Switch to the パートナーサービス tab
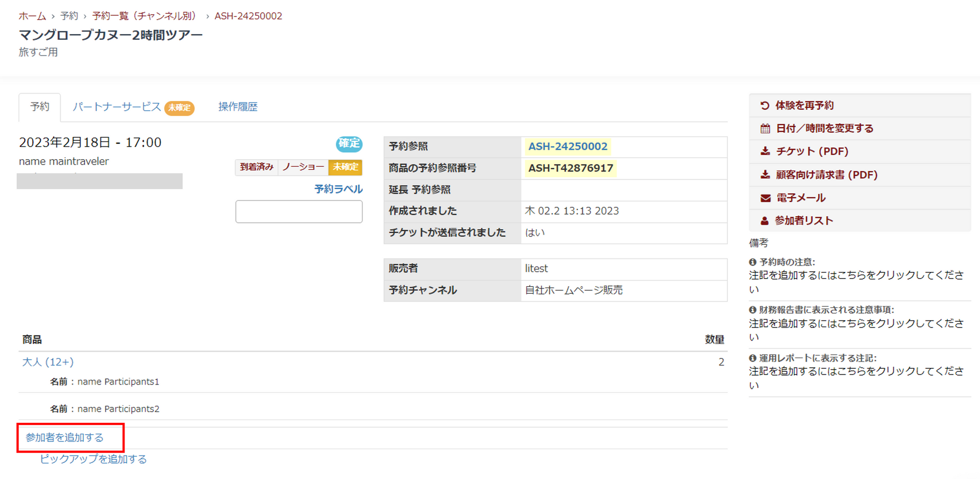 [x=117, y=107]
